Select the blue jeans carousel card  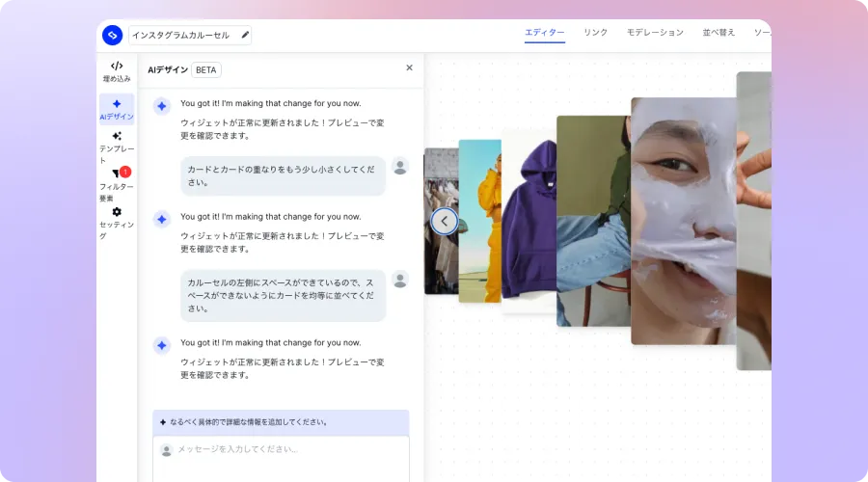coord(593,222)
